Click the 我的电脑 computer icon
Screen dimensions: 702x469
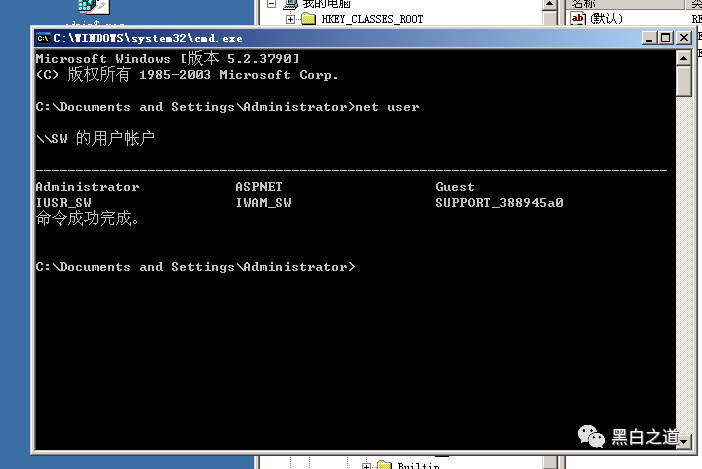coord(292,4)
